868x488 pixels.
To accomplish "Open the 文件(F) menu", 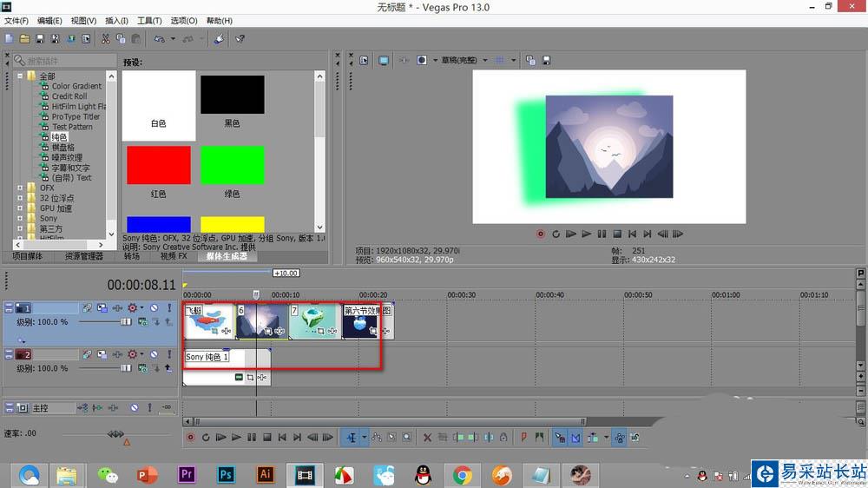I will (x=16, y=21).
